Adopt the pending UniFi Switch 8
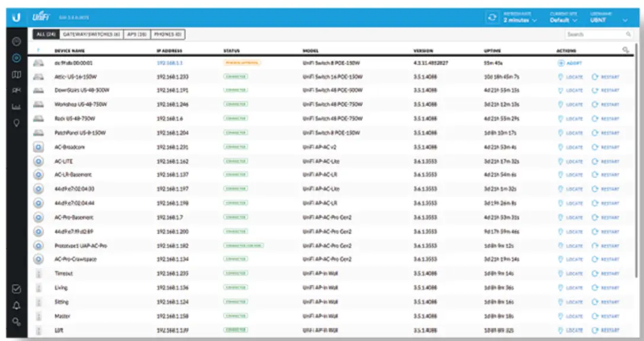 [570, 63]
